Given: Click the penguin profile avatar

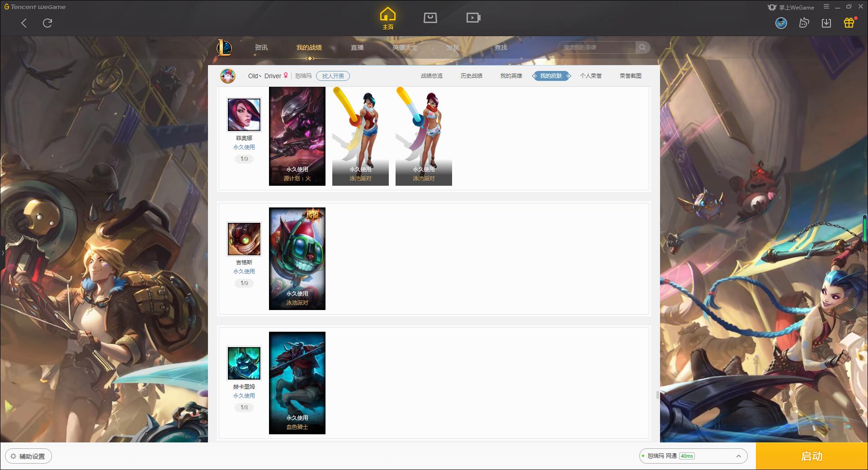Looking at the screenshot, I should coord(228,76).
